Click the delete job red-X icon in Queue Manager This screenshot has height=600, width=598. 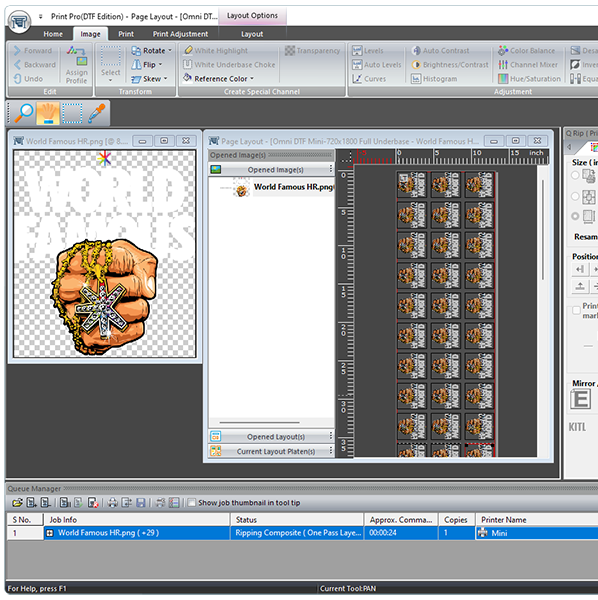[93, 503]
